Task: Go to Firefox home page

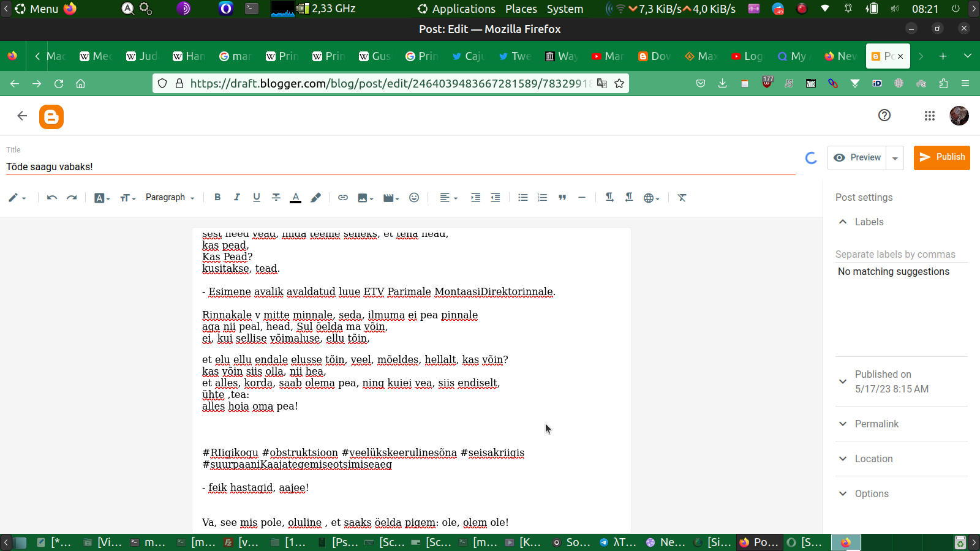Action: click(x=80, y=83)
